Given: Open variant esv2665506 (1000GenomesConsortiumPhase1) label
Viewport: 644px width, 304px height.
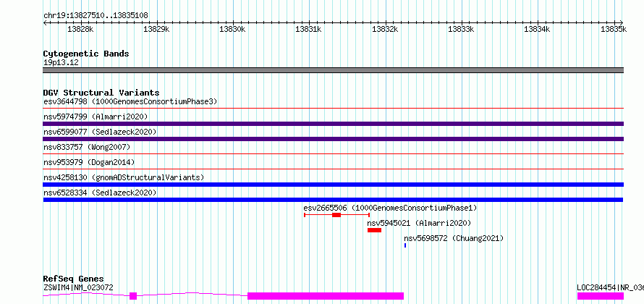Looking at the screenshot, I should (390, 208).
